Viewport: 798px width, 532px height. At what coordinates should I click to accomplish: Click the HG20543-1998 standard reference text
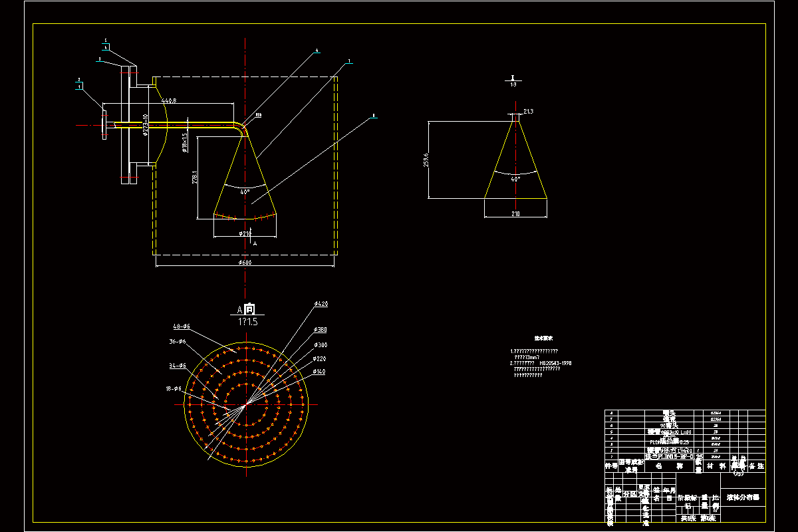click(555, 363)
